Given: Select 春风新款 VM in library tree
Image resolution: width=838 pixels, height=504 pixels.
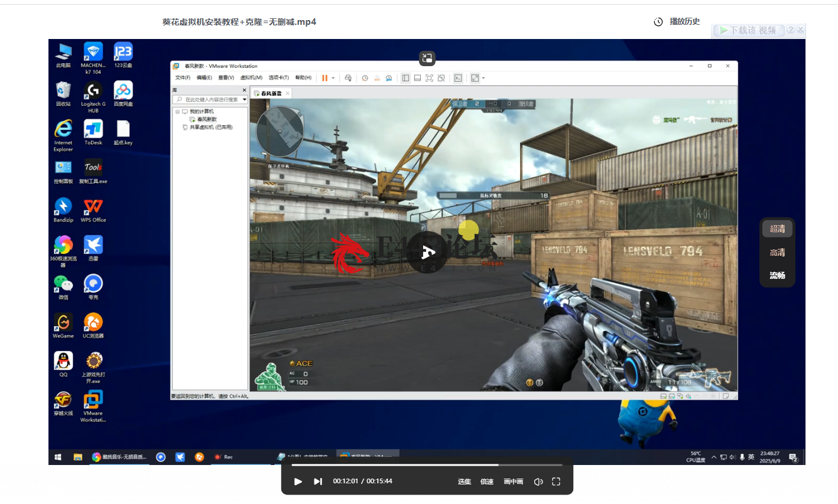Looking at the screenshot, I should click(203, 119).
